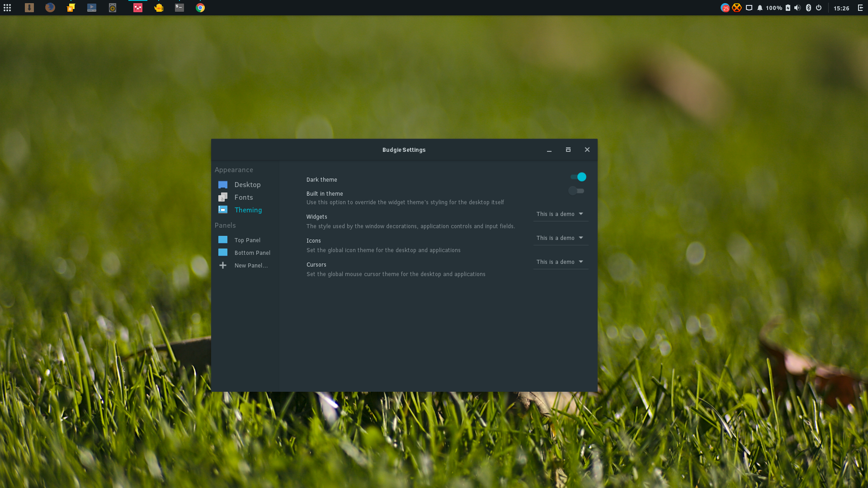Open the yellow teapot app icon

[x=159, y=8]
